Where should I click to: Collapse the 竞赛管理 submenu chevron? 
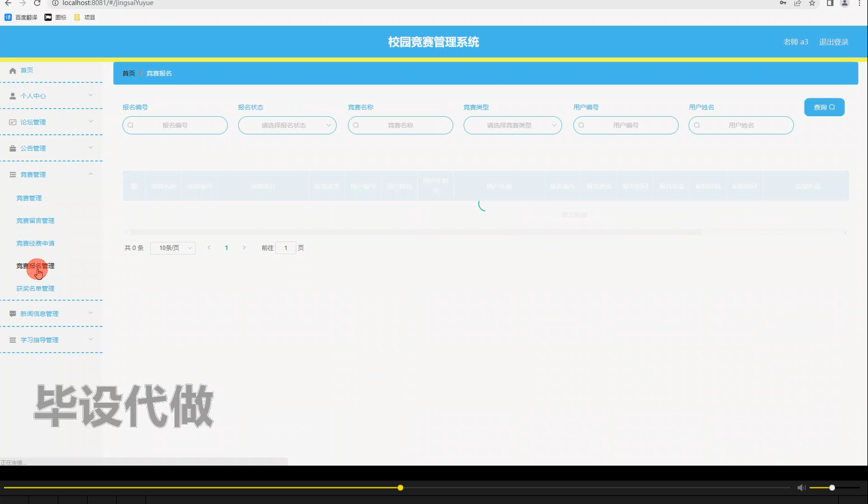(x=90, y=174)
